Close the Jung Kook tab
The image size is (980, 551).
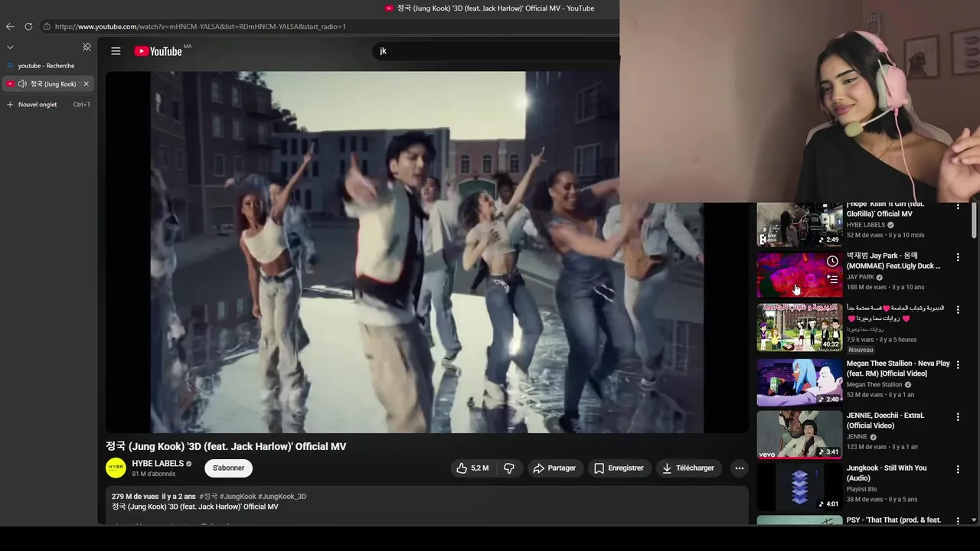(x=87, y=83)
